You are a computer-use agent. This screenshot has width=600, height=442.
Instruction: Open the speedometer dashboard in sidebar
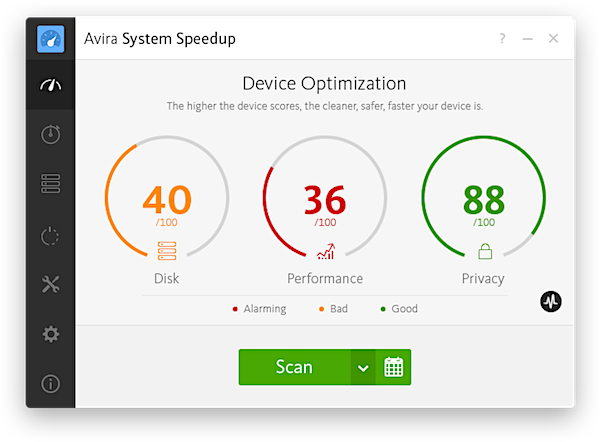click(x=50, y=86)
